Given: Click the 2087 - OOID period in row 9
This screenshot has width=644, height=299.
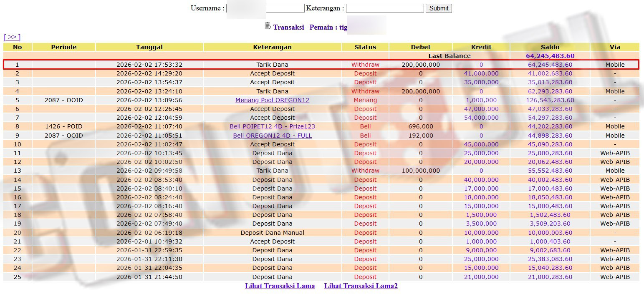Looking at the screenshot, I should [63, 136].
